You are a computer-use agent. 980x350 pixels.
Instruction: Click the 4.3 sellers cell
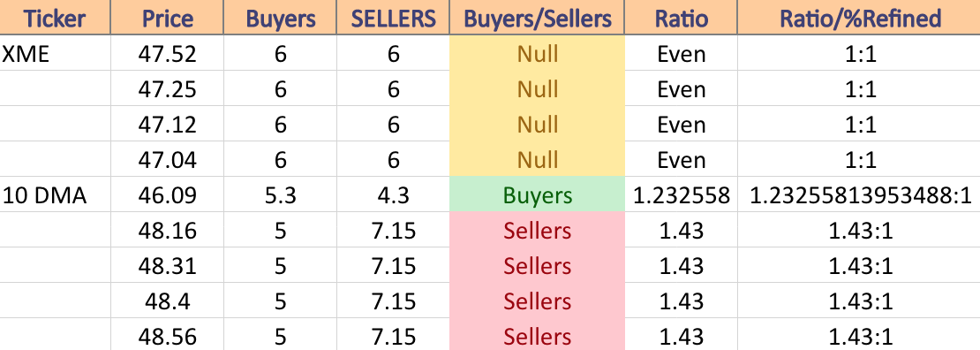393,194
